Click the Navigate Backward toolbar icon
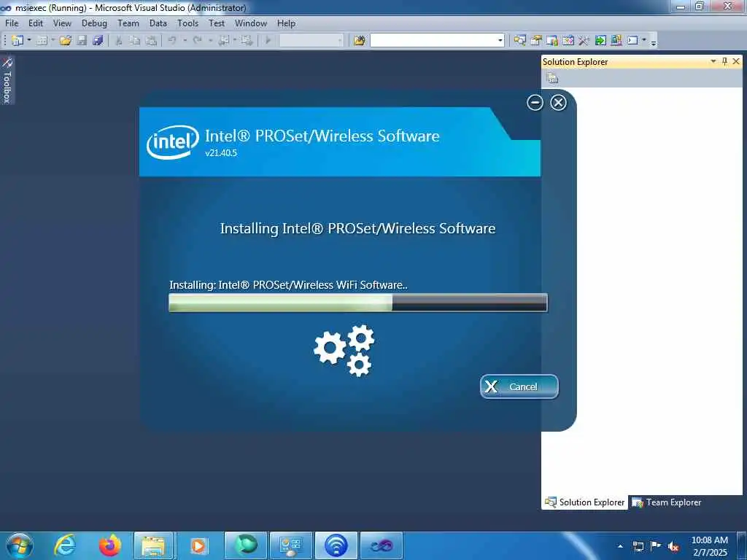747x560 pixels. [223, 41]
